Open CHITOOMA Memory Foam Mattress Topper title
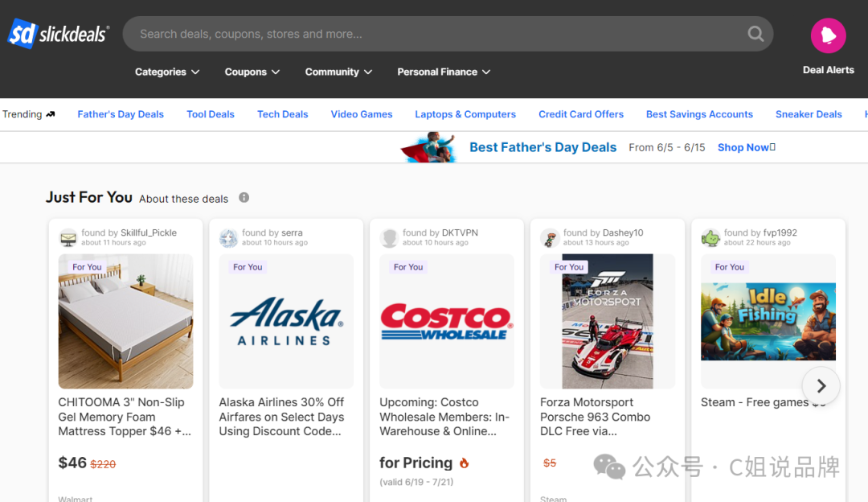 coord(125,417)
